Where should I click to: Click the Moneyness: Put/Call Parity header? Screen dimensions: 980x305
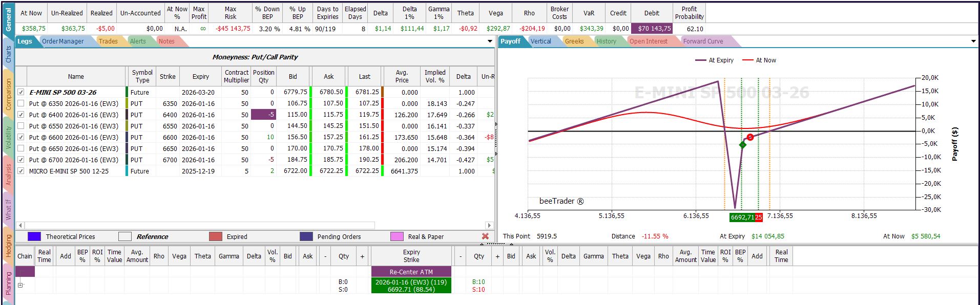pyautogui.click(x=255, y=57)
